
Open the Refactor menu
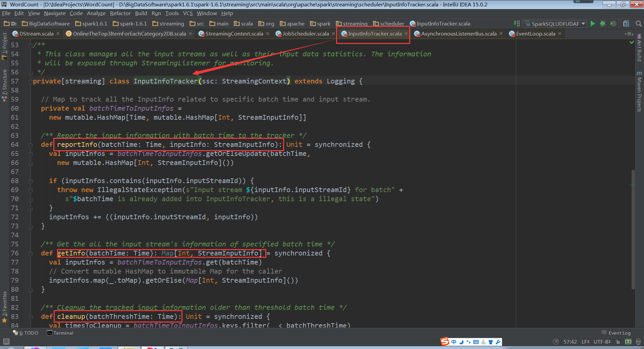point(120,13)
